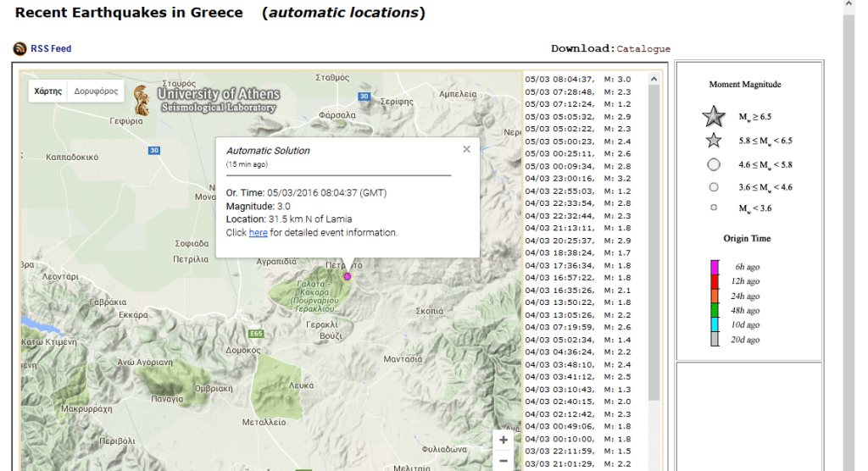Select event 05/03 07:28:48 M: 2.3
Viewport: 868px width, 471px height.
point(578,91)
